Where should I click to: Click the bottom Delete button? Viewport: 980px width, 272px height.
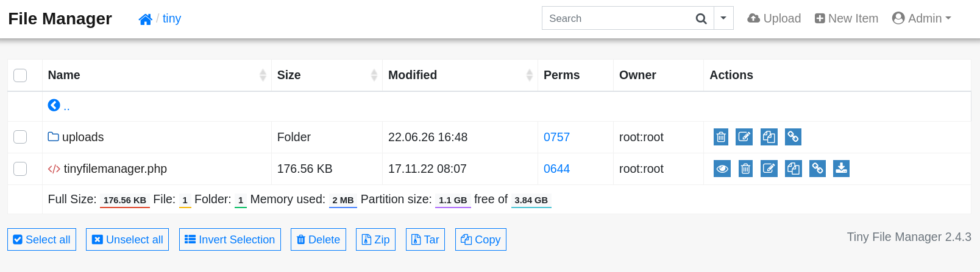point(318,239)
